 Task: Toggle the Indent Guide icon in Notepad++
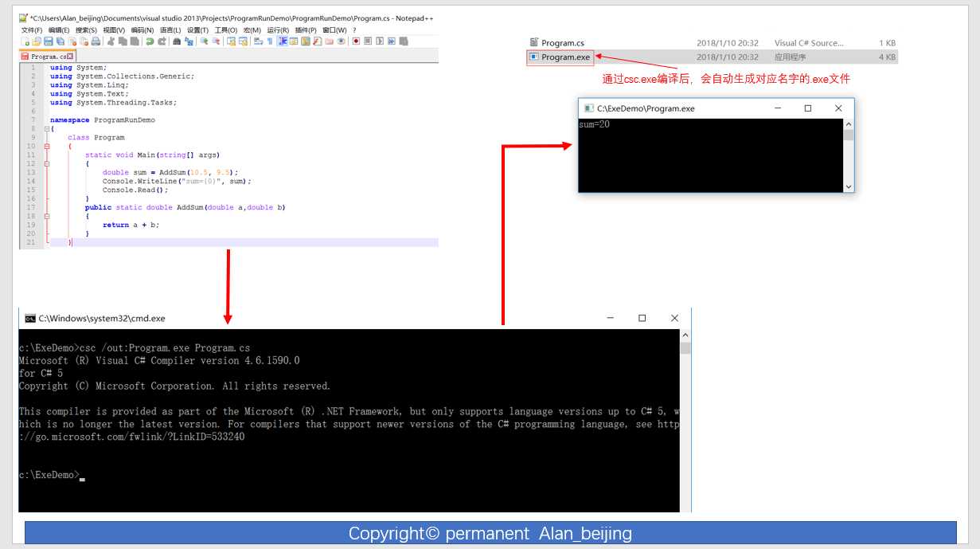[x=283, y=41]
